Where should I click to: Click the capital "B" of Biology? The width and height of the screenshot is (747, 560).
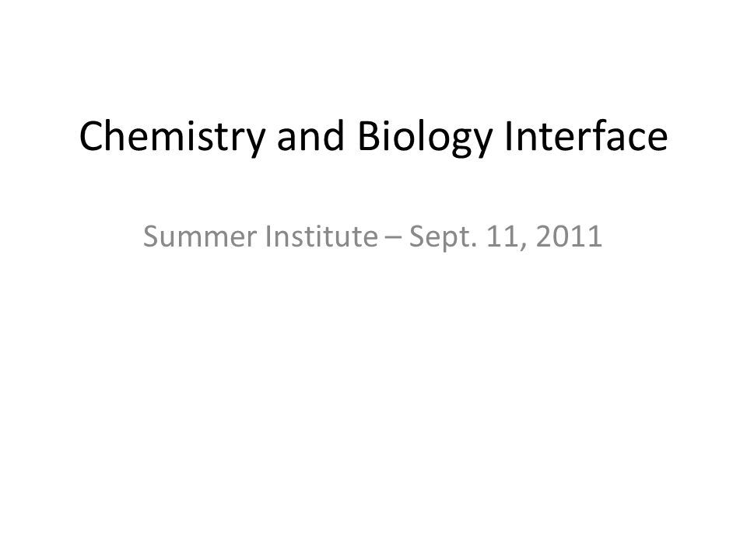pyautogui.click(x=369, y=137)
